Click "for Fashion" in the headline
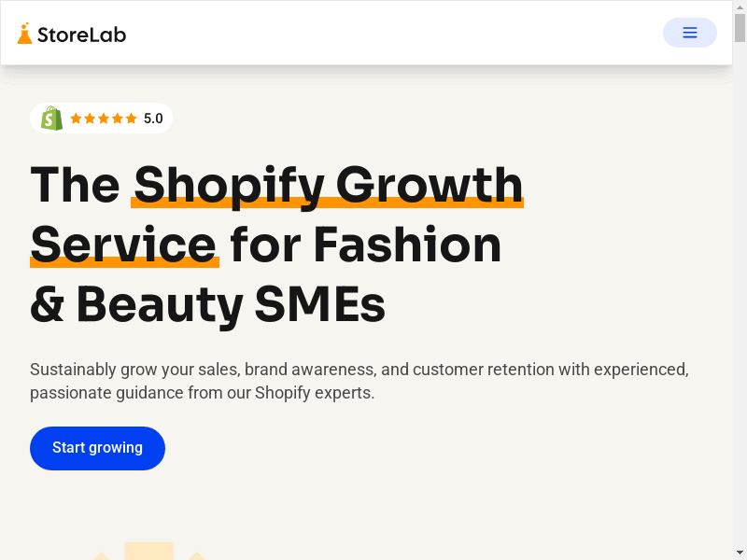This screenshot has height=560, width=747. point(366,245)
